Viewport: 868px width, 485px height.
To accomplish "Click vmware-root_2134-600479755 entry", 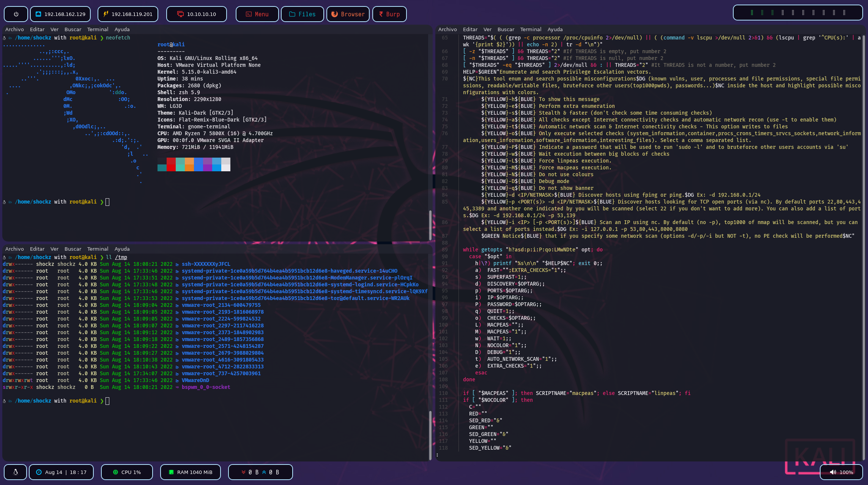I will [x=221, y=305].
